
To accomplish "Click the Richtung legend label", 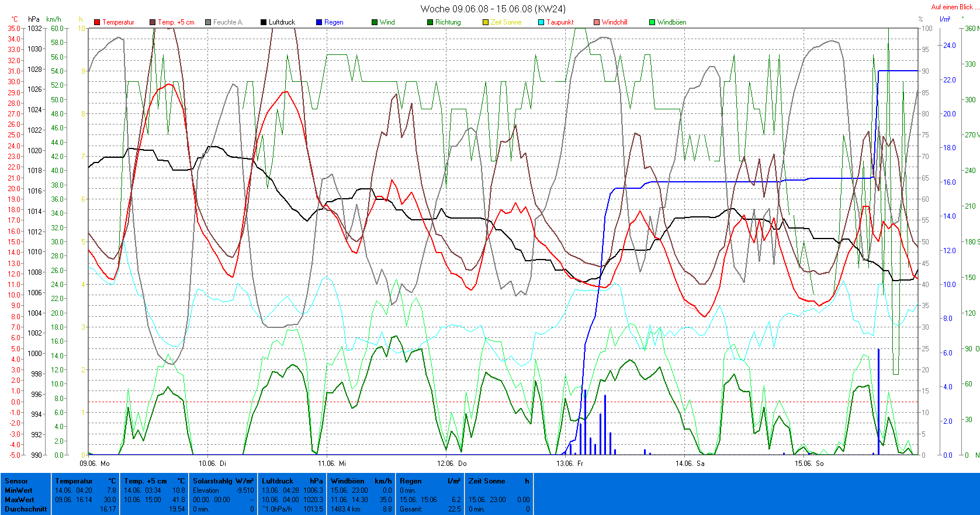I will 448,22.
